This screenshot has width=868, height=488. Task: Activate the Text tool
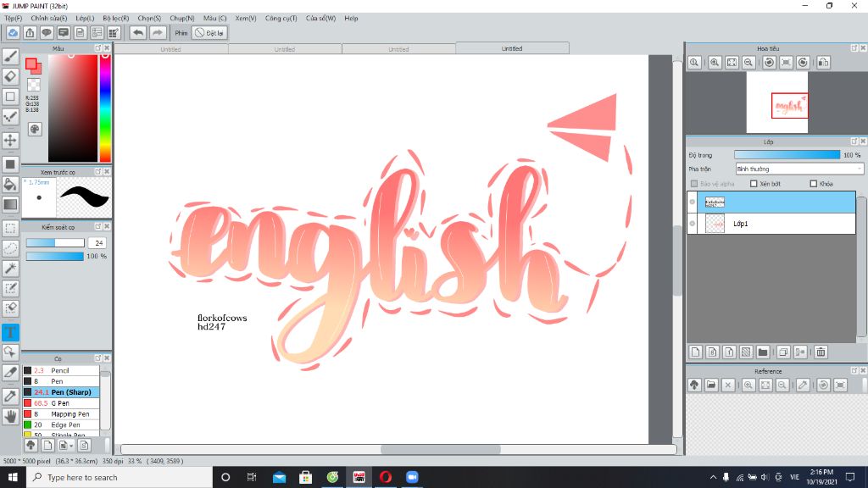(x=10, y=332)
